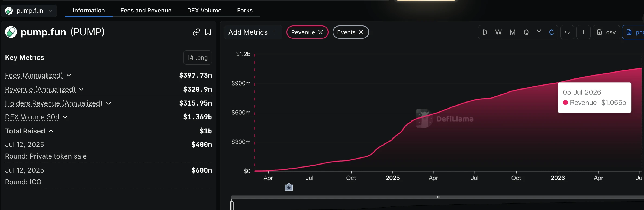Image resolution: width=644 pixels, height=210 pixels.
Task: Click the star event marker under chart
Action: (289, 187)
